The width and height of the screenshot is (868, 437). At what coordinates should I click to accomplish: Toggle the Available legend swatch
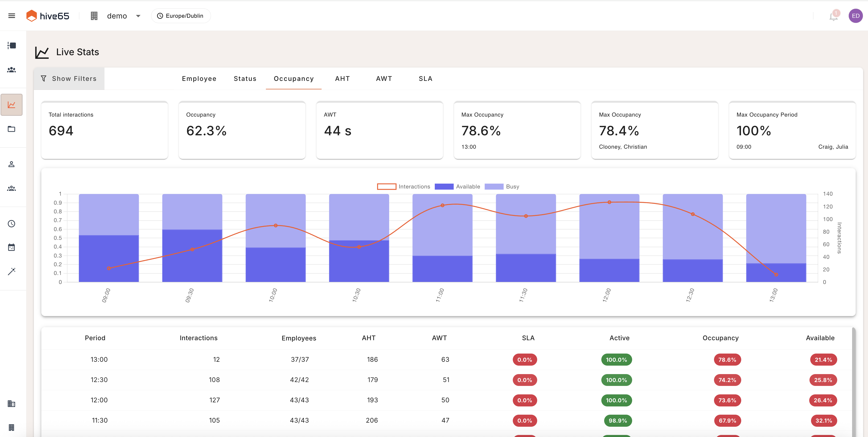(x=444, y=186)
